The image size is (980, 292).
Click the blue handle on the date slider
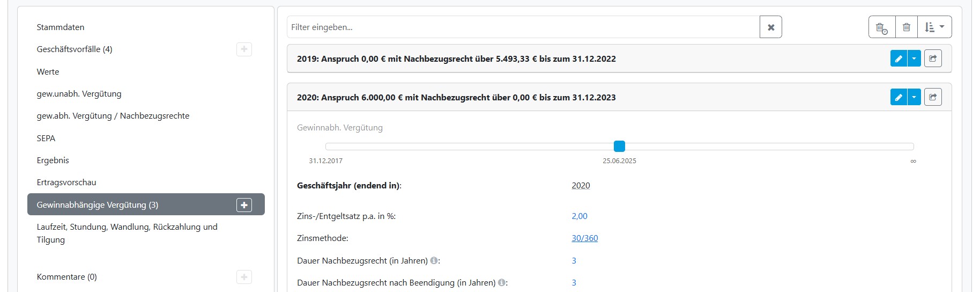point(619,146)
